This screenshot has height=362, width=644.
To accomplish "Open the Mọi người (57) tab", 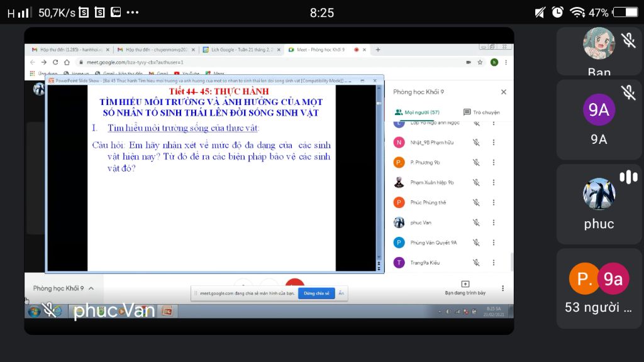I will click(x=417, y=112).
